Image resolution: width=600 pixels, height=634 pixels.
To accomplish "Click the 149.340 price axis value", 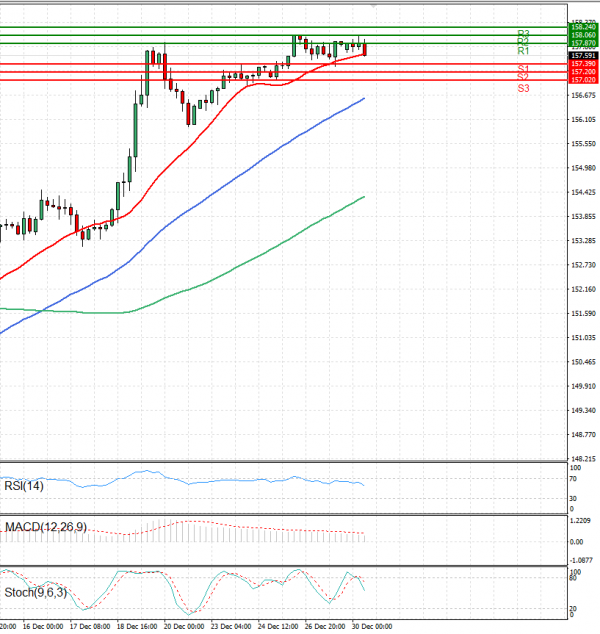I will click(x=583, y=411).
